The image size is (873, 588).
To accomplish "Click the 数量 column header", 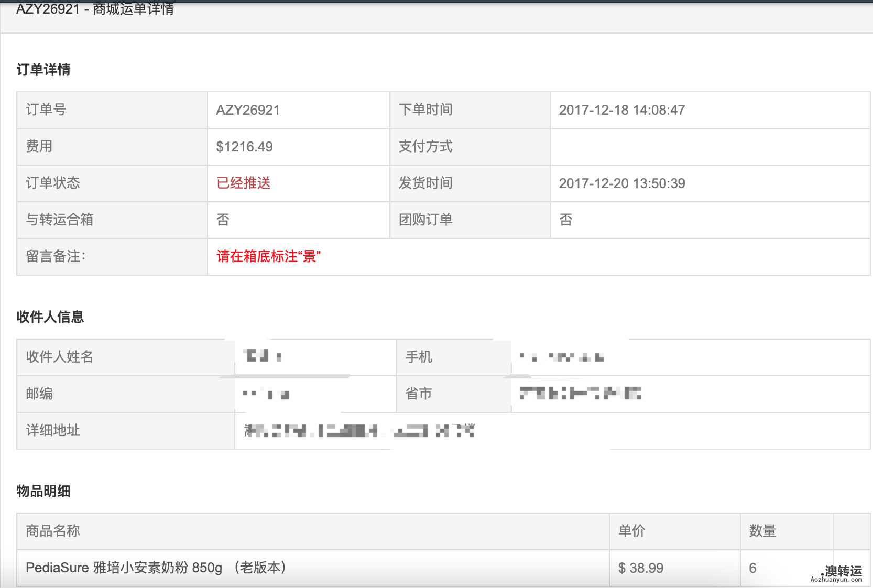I will 787,531.
